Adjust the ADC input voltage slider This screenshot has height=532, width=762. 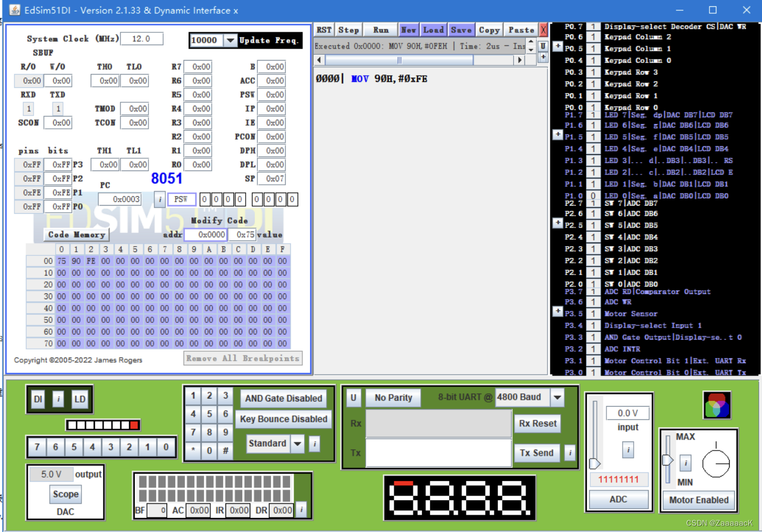[x=594, y=463]
